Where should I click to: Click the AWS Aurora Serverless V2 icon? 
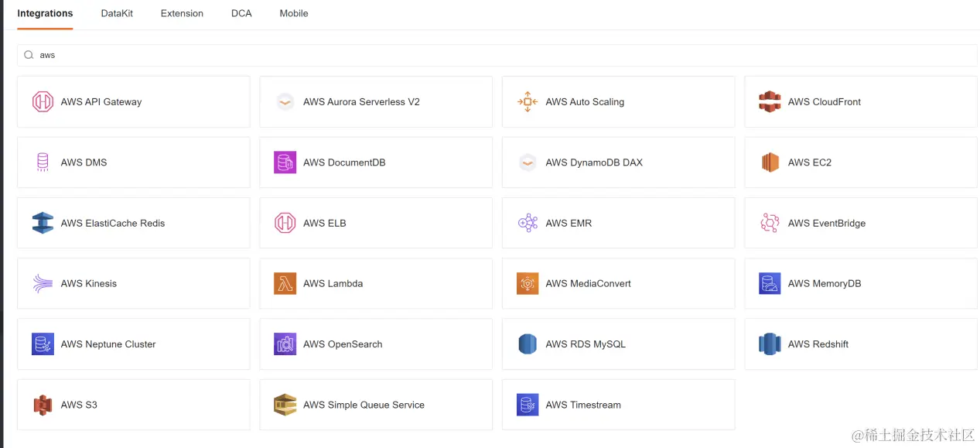click(285, 102)
